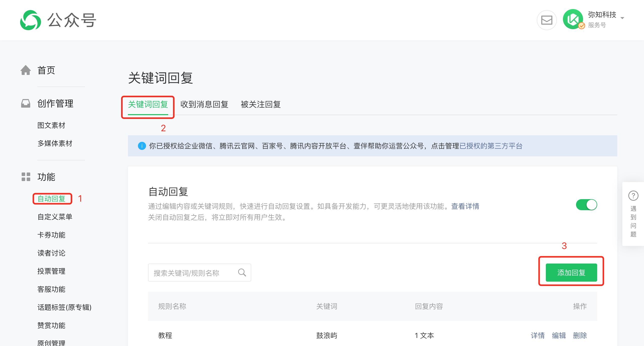
Task: Toggle the 自动回复 switch off
Action: coord(586,205)
